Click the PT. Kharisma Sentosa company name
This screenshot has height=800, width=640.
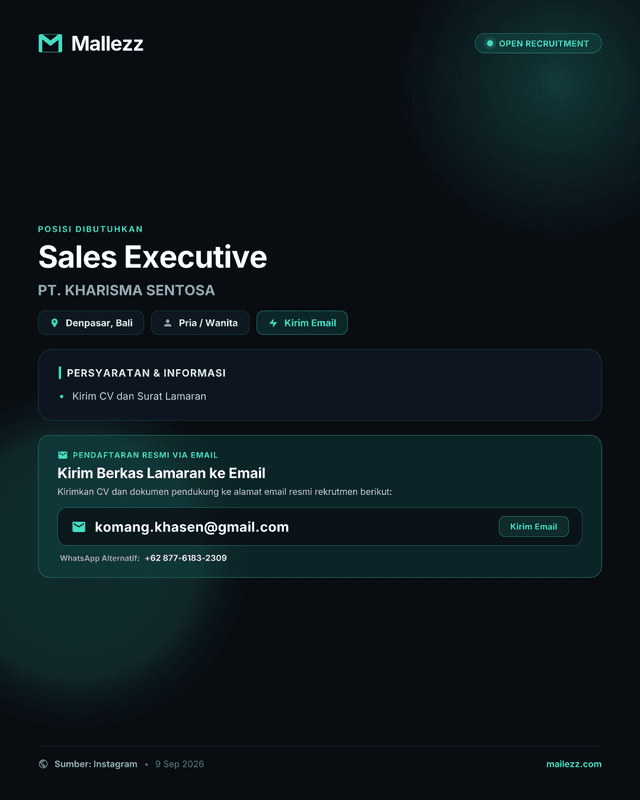(x=126, y=290)
